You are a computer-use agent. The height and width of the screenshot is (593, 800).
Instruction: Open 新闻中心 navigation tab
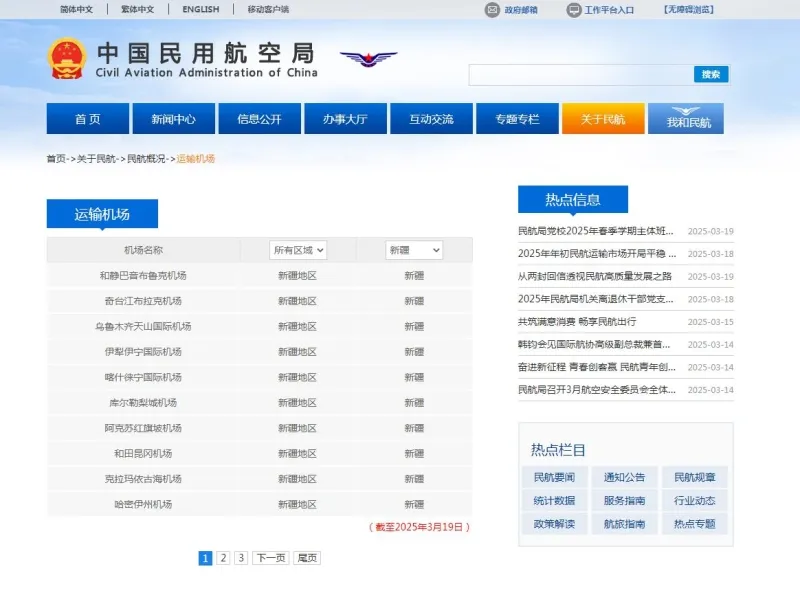(x=173, y=119)
